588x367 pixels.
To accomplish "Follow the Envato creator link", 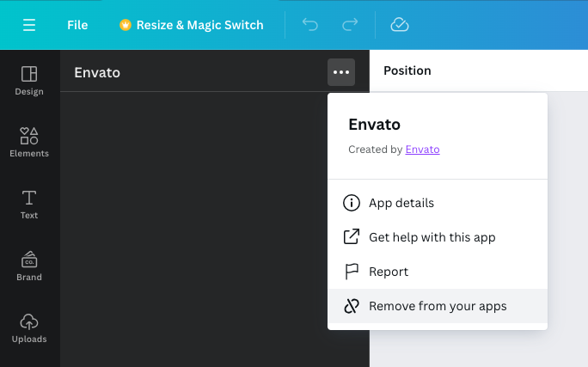I will pyautogui.click(x=422, y=150).
